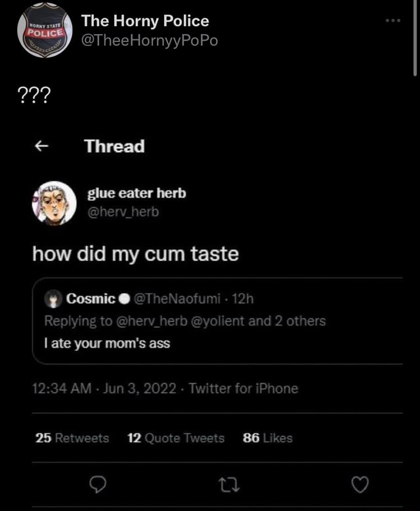Open the quoted tweet from Cosmic

(x=217, y=342)
